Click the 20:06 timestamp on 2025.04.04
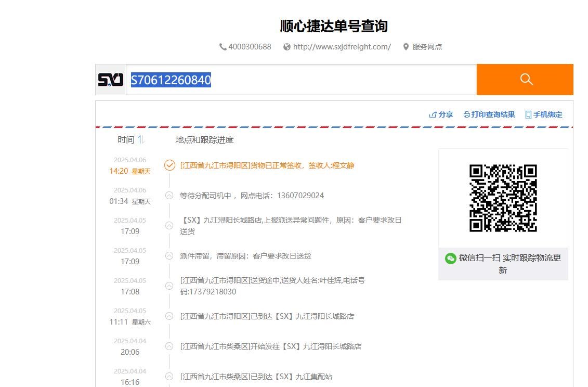 (130, 352)
